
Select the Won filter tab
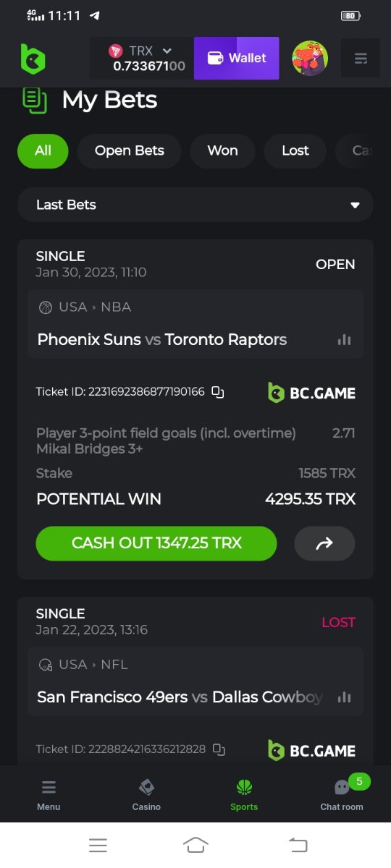222,150
